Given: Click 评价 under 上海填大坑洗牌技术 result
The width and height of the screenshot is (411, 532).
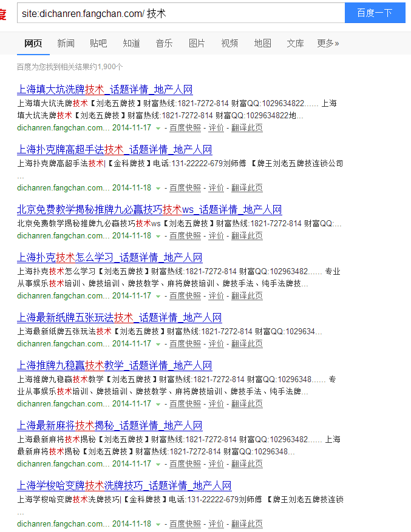Looking at the screenshot, I should click(216, 128).
